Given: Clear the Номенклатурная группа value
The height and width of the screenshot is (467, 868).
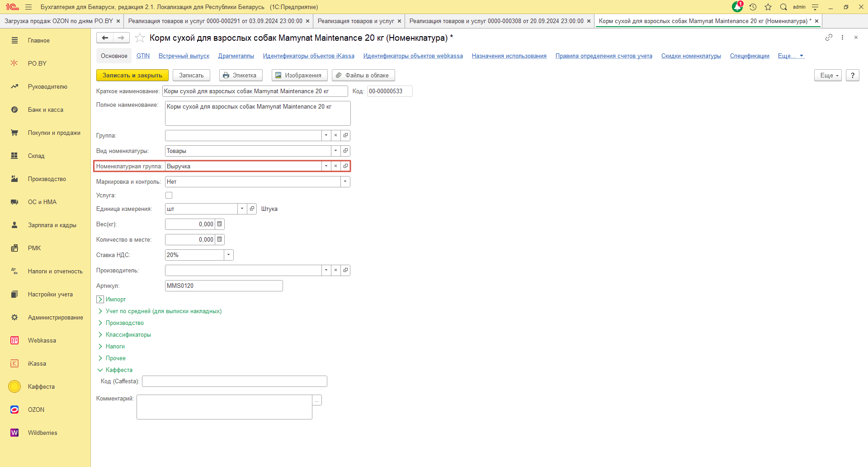Looking at the screenshot, I should pyautogui.click(x=336, y=166).
